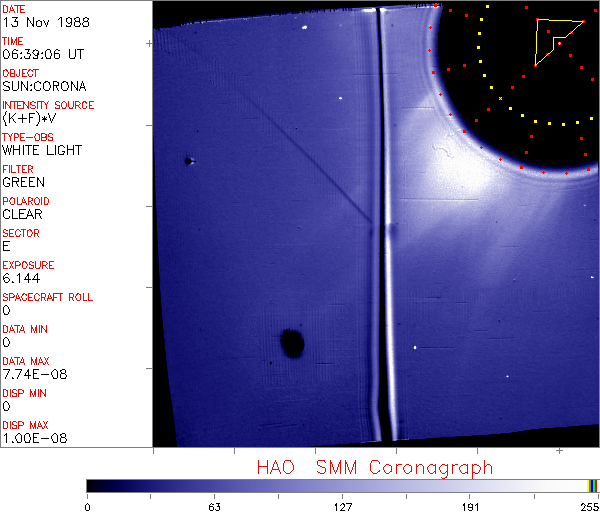
Task: Click the DATE label in the info panel
Action: click(14, 9)
